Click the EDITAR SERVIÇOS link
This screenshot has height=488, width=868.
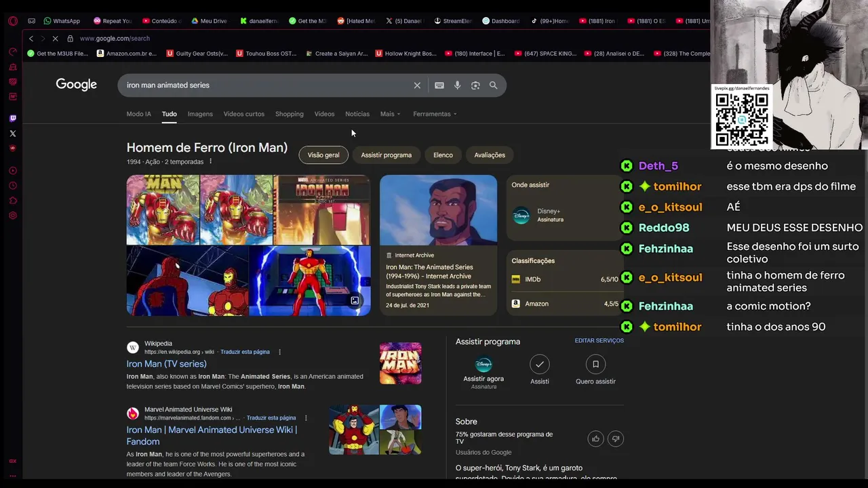pyautogui.click(x=599, y=340)
